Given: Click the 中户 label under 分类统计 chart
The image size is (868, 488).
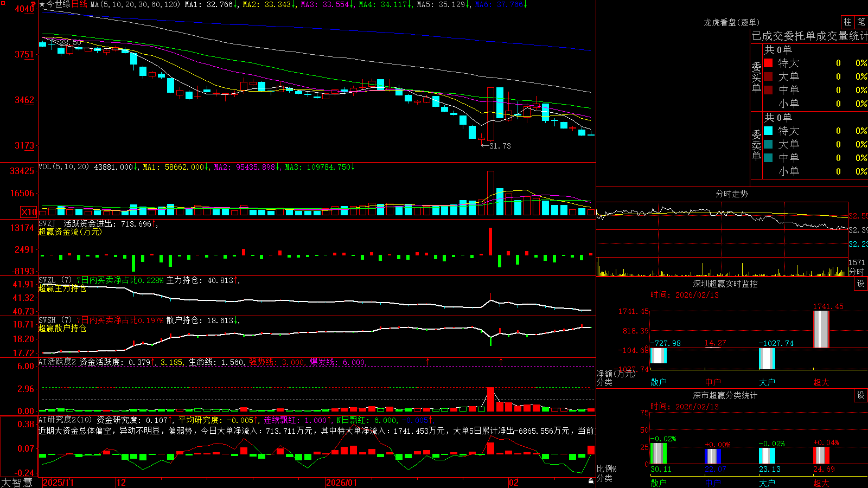Looking at the screenshot, I should [x=713, y=483].
